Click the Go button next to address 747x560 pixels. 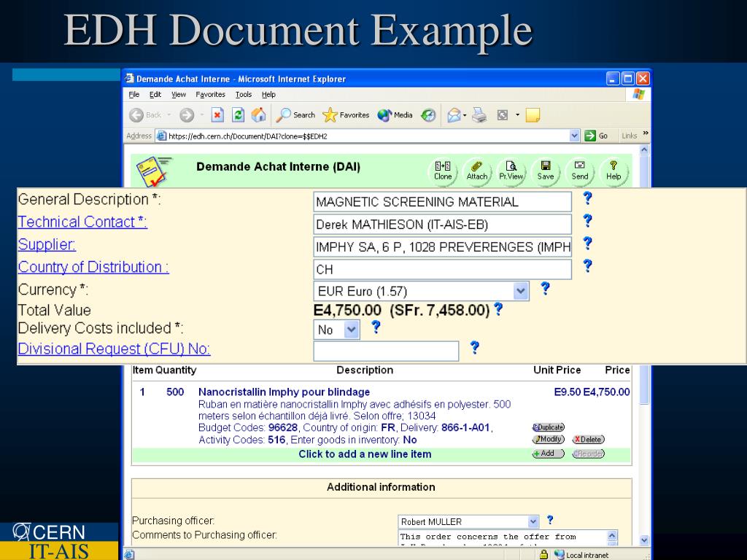point(596,136)
